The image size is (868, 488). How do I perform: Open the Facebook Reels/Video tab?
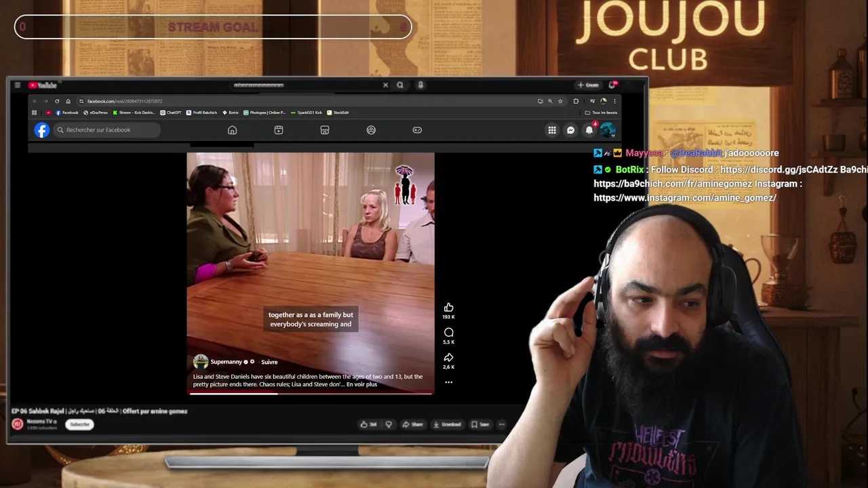coord(279,130)
